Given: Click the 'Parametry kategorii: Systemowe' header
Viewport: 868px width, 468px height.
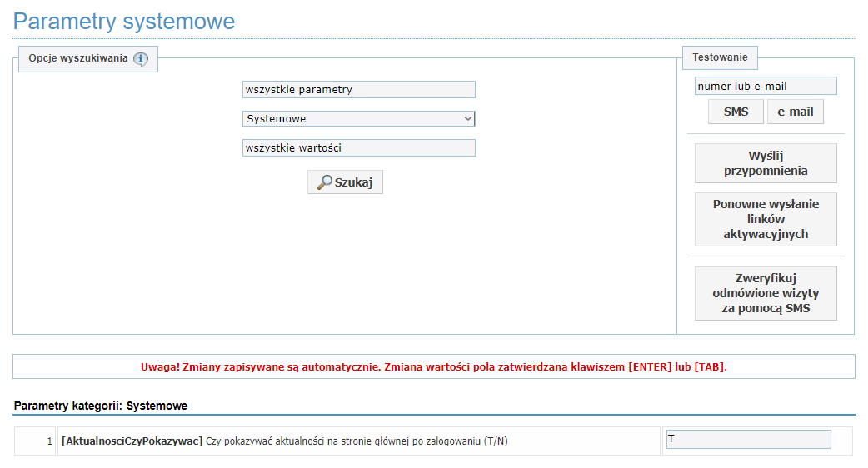Looking at the screenshot, I should pyautogui.click(x=101, y=406).
